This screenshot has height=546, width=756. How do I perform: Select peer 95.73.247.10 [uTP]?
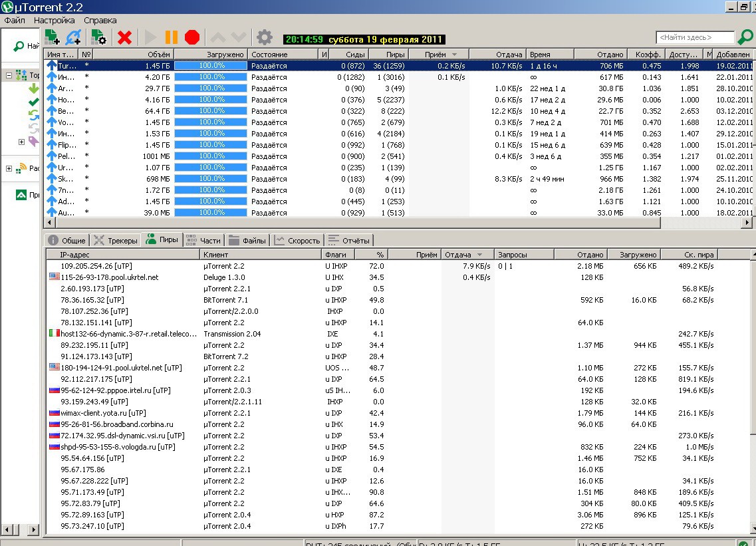[x=398, y=526]
